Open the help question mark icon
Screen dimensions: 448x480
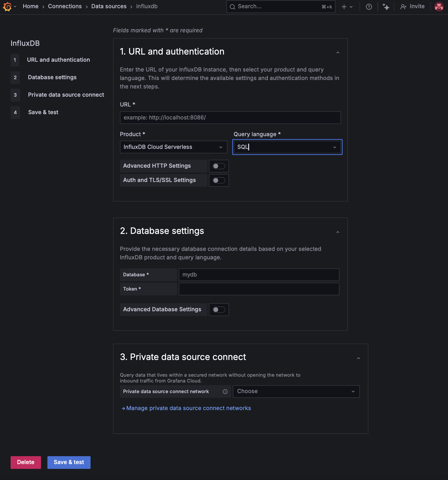point(369,7)
